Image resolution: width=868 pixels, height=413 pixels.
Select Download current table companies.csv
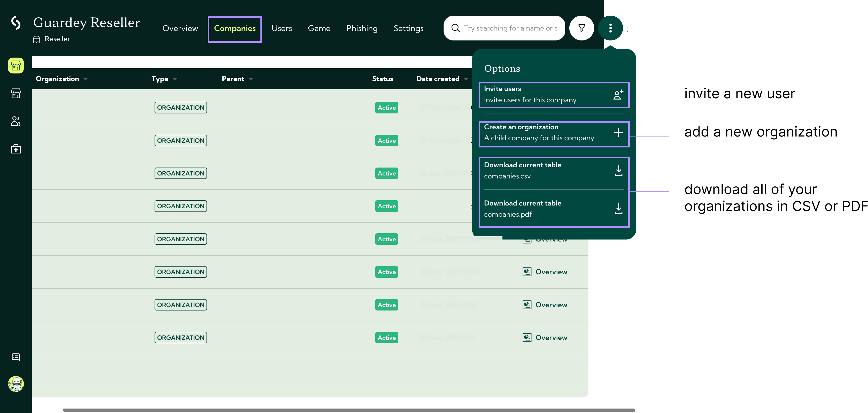554,171
